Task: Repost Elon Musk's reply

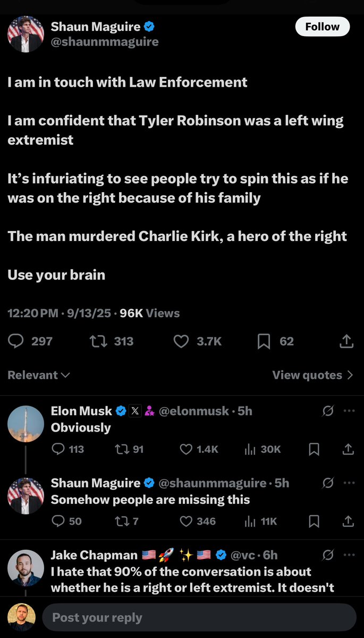Action: [x=121, y=449]
